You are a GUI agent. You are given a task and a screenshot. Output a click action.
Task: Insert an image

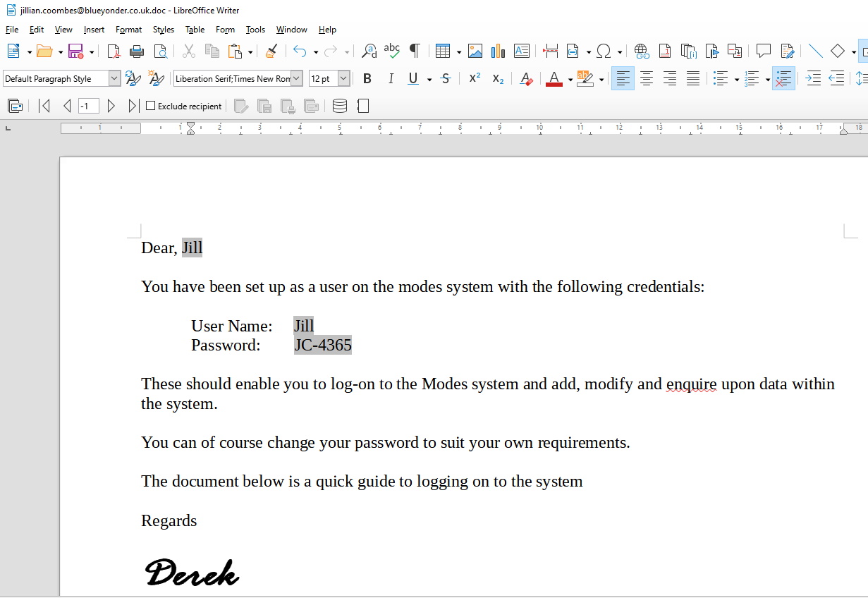tap(475, 51)
